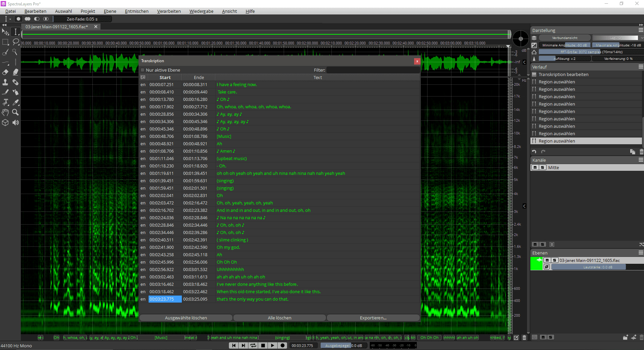
Task: Open the Entmischen menu
Action: point(136,11)
